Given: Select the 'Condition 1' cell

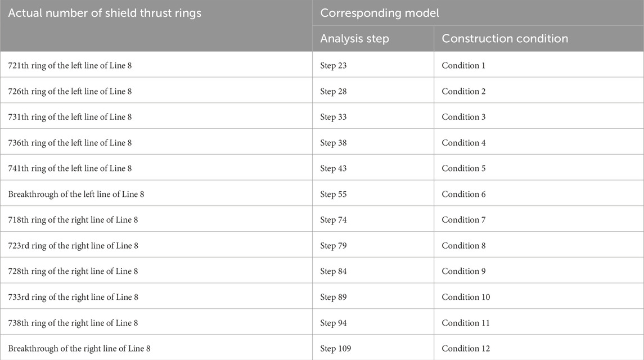Looking at the screenshot, I should 539,65.
